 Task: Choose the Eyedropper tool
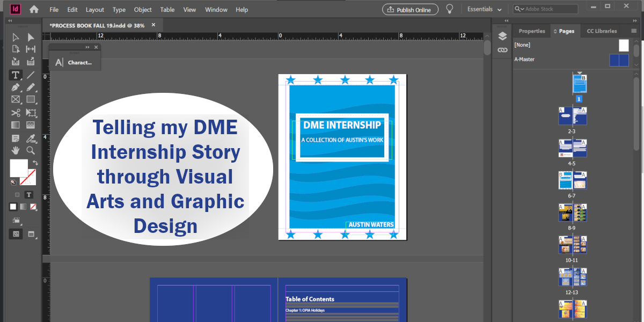(x=31, y=138)
